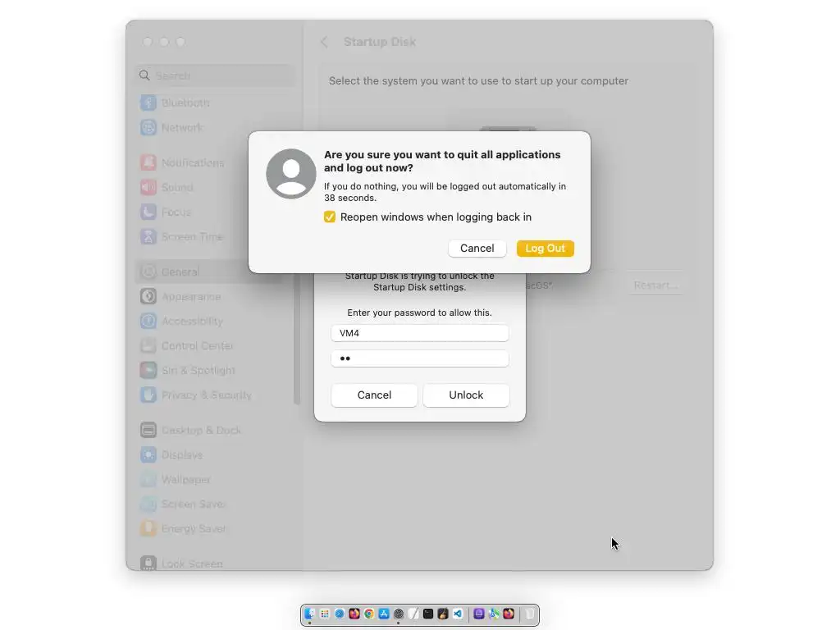Cancel the log out dialog

477,248
